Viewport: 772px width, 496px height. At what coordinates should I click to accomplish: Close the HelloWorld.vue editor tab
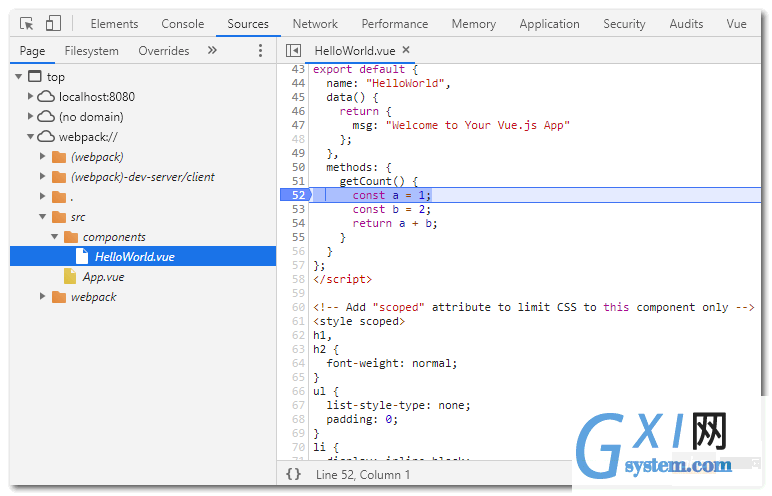click(x=406, y=49)
